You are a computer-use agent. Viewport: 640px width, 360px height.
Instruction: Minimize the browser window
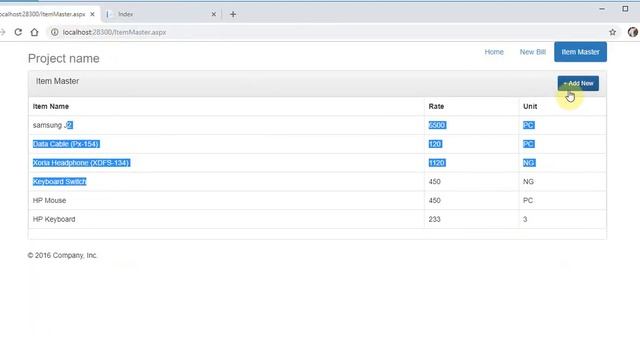pos(602,9)
